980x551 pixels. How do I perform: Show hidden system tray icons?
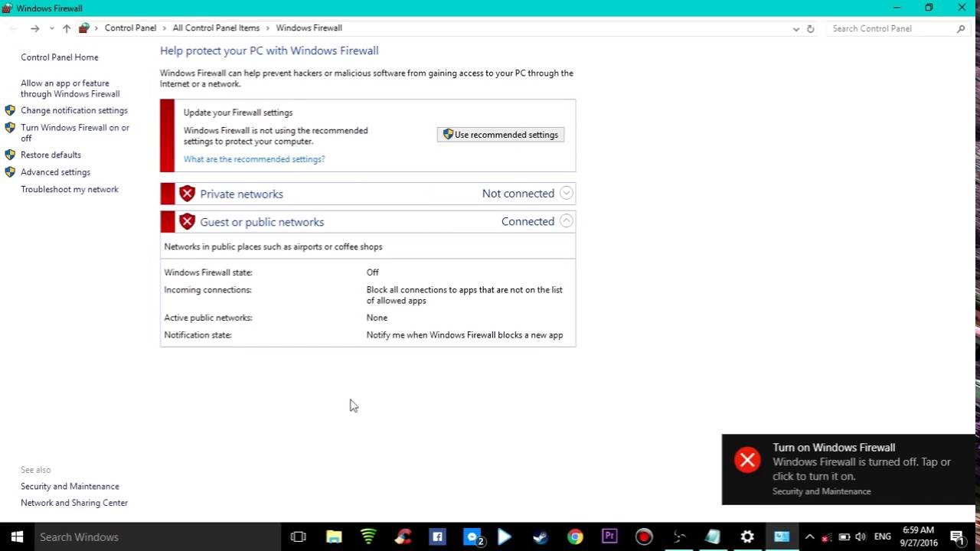809,536
